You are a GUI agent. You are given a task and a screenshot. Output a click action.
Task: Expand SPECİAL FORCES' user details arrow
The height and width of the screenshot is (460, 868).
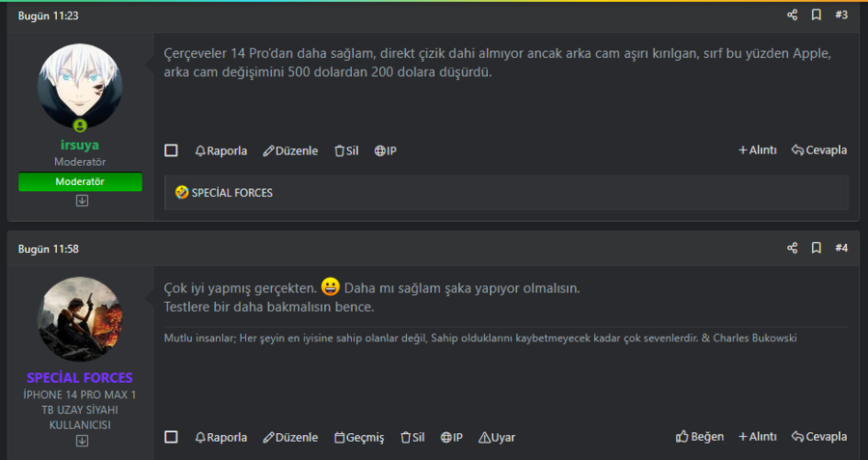tap(82, 441)
